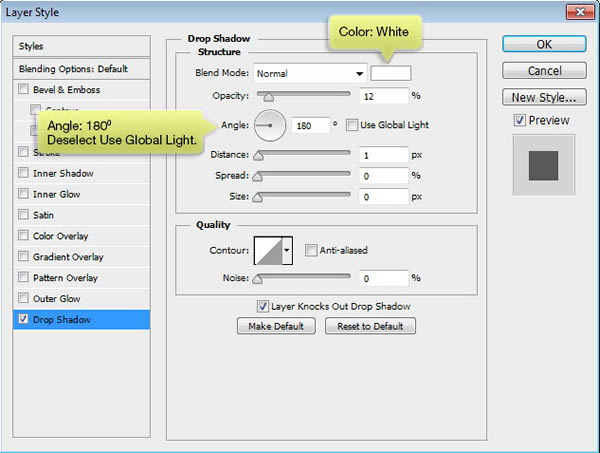Select the Pattern Overlay style row
The width and height of the screenshot is (600, 453).
pos(82,277)
